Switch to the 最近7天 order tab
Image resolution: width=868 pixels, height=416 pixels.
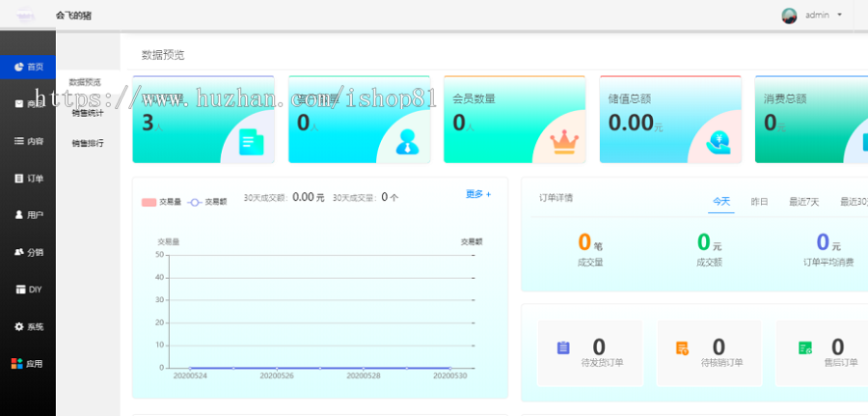point(803,202)
